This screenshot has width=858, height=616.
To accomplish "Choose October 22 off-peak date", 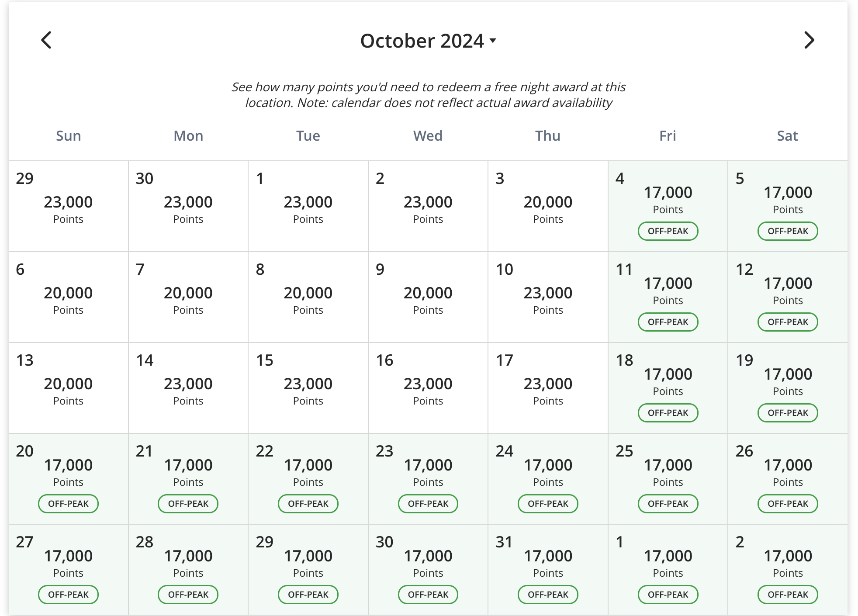I will tap(308, 479).
